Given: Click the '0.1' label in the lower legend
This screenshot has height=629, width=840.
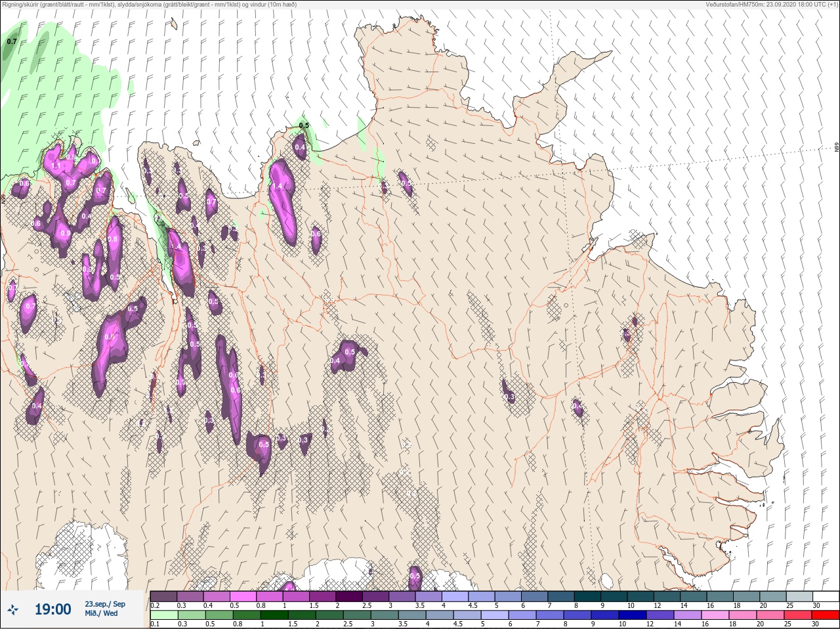Looking at the screenshot, I should pyautogui.click(x=155, y=624).
